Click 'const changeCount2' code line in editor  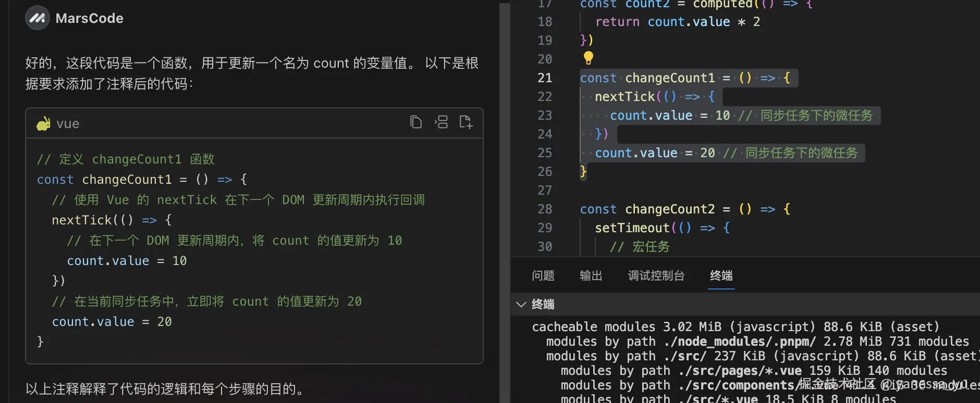coord(685,209)
